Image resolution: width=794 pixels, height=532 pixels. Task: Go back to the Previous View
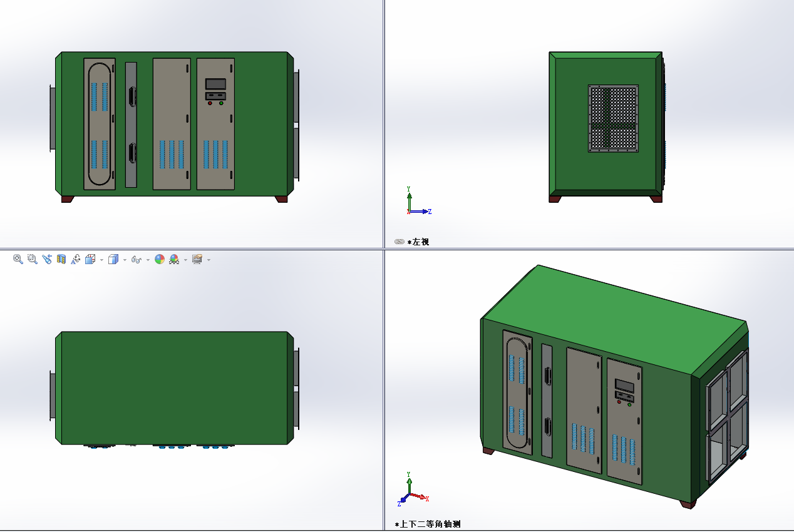point(47,259)
